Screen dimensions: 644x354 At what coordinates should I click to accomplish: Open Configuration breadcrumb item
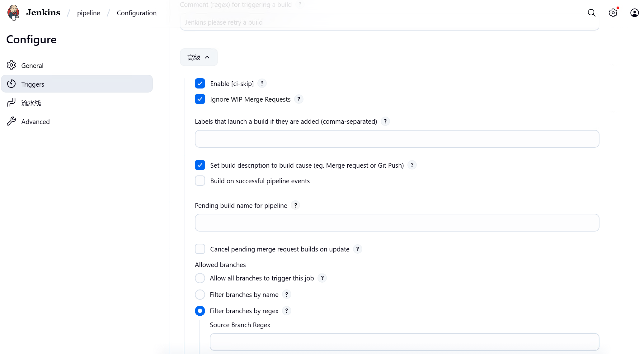(x=137, y=13)
